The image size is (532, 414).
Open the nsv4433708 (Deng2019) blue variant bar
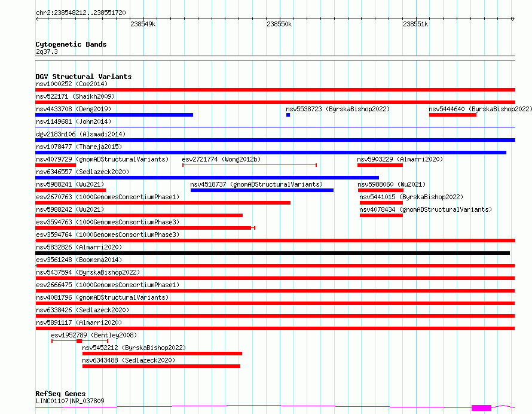click(114, 115)
